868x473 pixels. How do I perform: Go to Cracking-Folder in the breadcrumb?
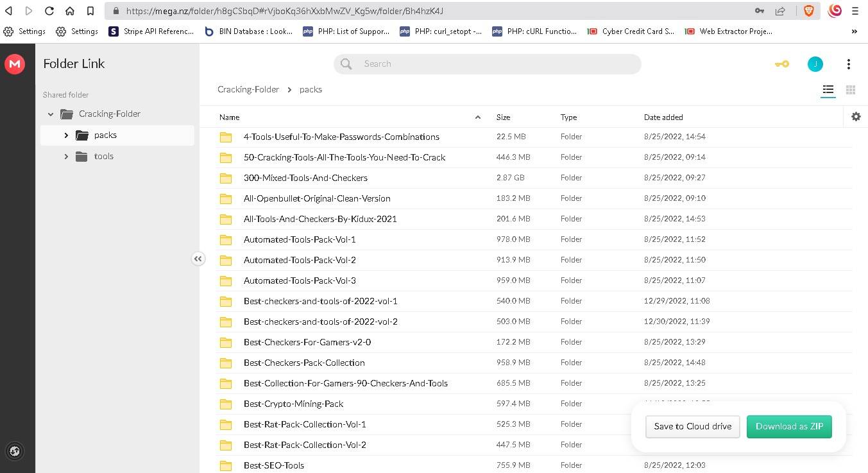(248, 90)
